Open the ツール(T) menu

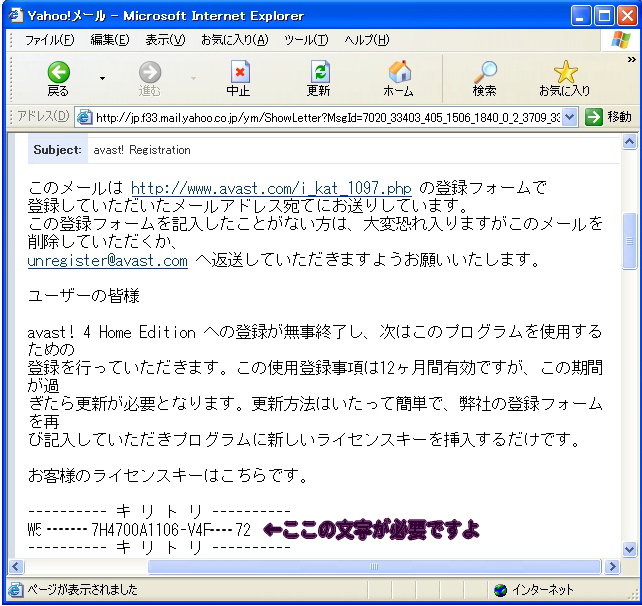tap(306, 40)
